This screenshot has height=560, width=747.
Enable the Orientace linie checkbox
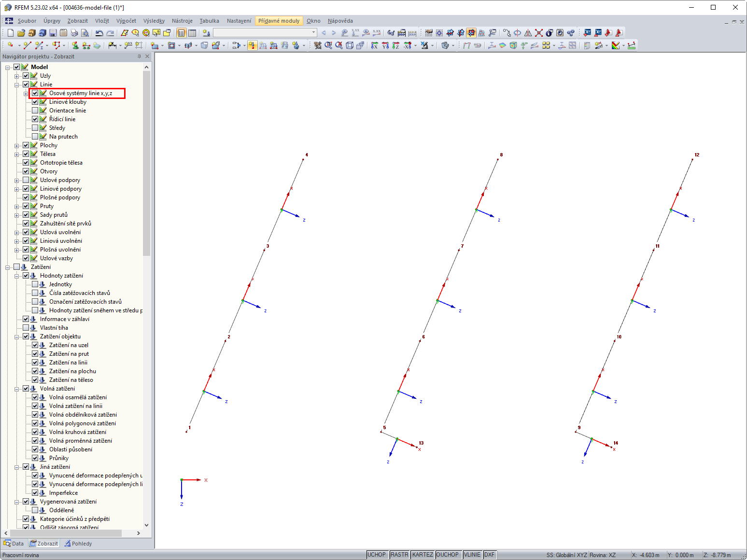coord(35,111)
